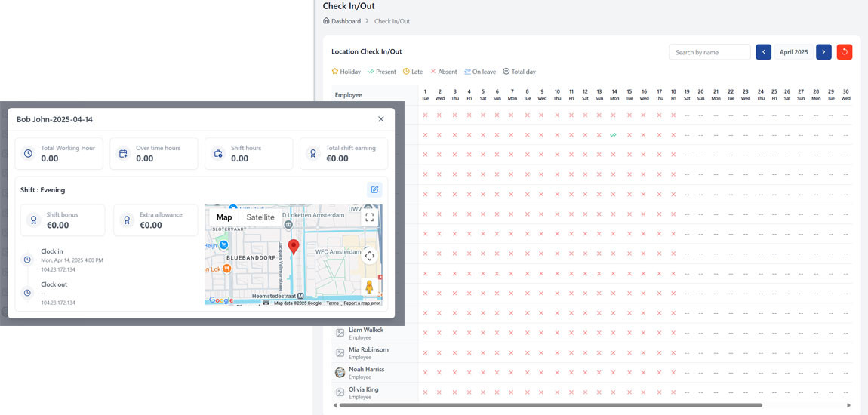This screenshot has height=415, width=868.
Task: Click the Shift : Evening label
Action: click(42, 190)
